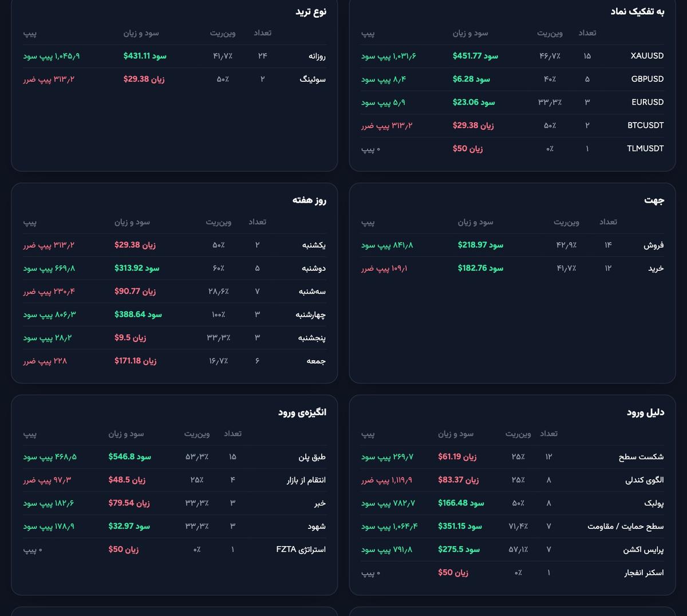Screen dimensions: 687x616
Task: Click the 'انتقام از بازار' motivation label
Action: click(x=306, y=480)
